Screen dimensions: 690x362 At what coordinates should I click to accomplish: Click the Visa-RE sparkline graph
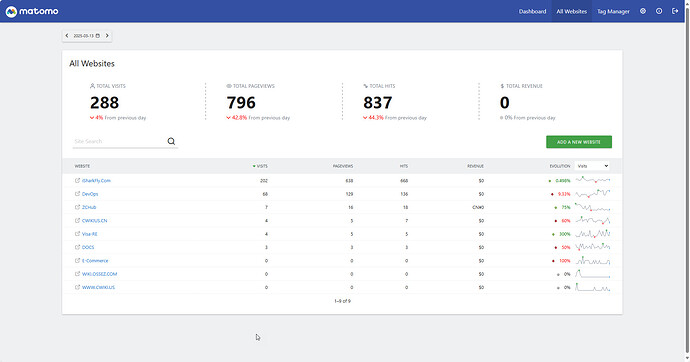(593, 234)
